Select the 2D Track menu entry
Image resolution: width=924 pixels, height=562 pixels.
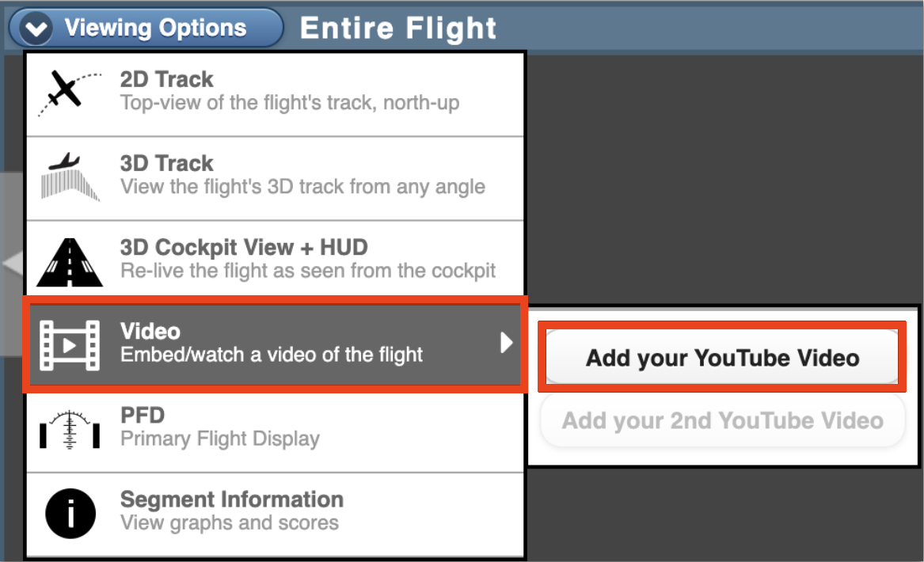click(276, 94)
